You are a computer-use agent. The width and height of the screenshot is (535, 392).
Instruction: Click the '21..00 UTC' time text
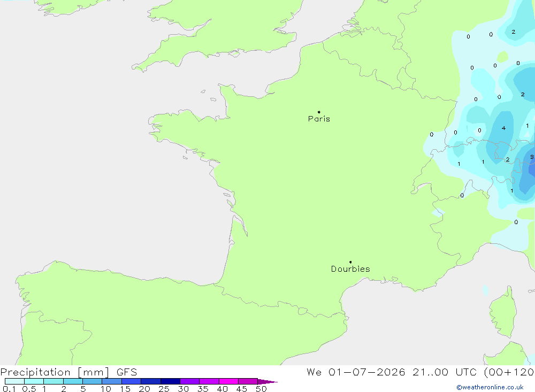coord(444,372)
